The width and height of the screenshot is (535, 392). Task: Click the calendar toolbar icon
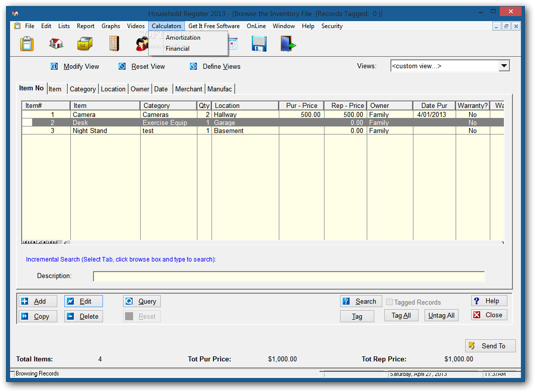(x=233, y=44)
